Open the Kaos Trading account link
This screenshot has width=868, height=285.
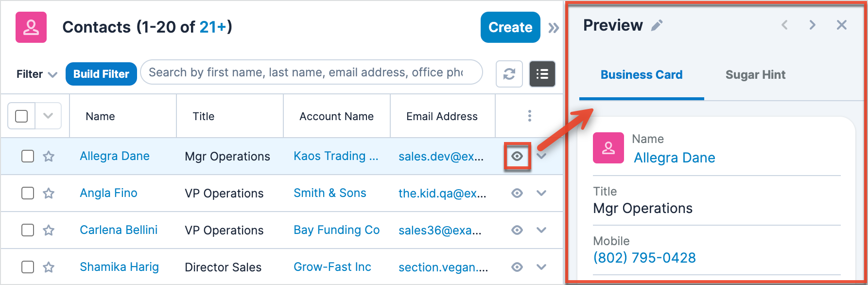[336, 156]
